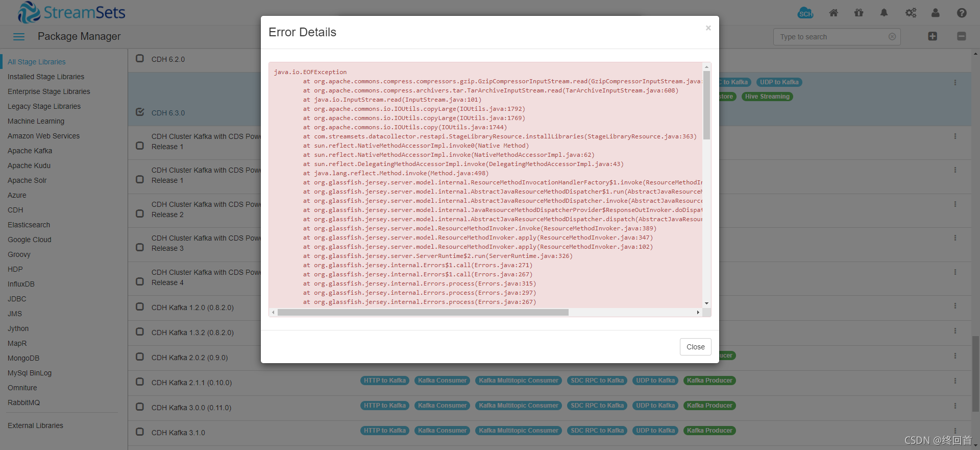Open Apache Kudu category
Image resolution: width=980 pixels, height=450 pixels.
coord(29,165)
